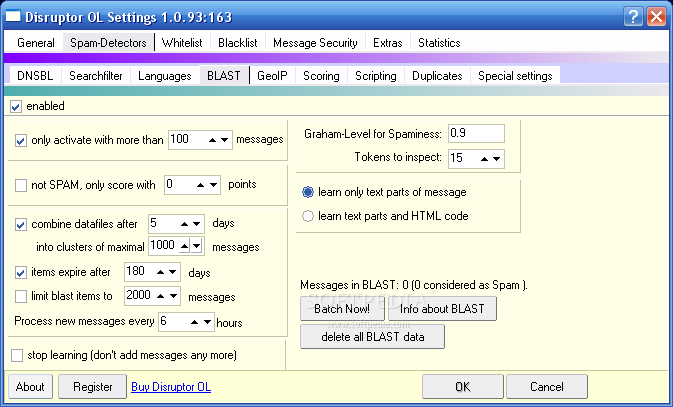Click the window icon left of the Disruptor OL title
Screen dimensions: 673x407
pyautogui.click(x=12, y=16)
